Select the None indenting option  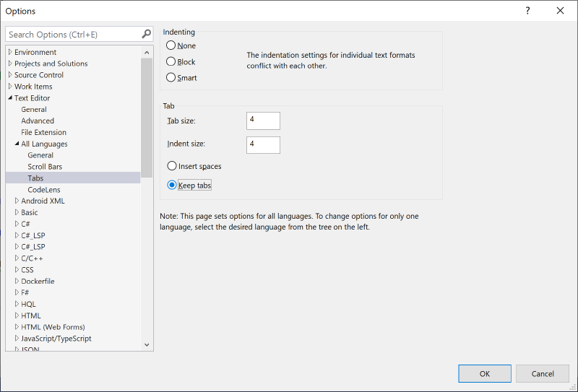coord(171,45)
